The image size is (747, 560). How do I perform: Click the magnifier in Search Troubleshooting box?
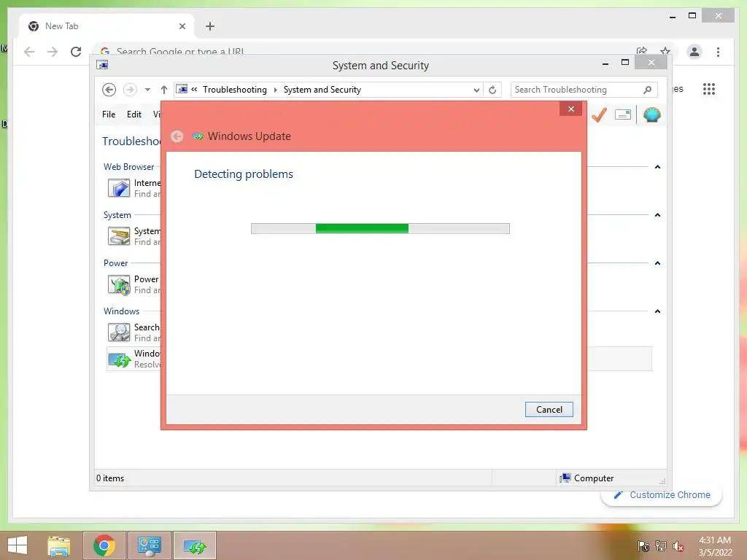[x=648, y=90]
